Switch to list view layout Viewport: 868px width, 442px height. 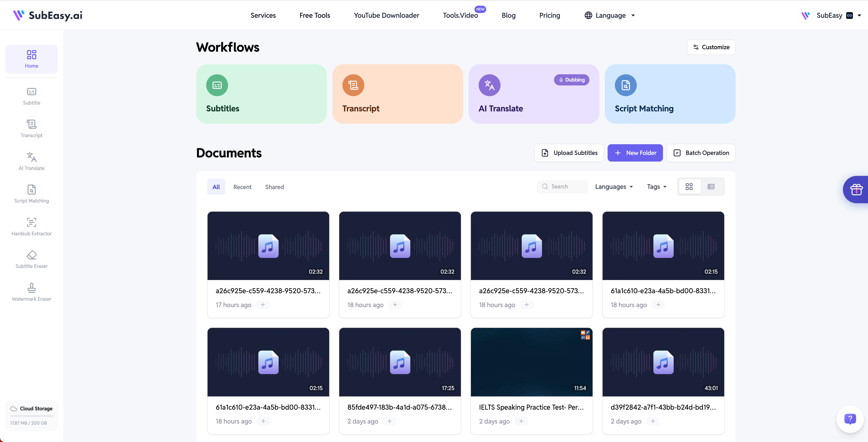click(711, 187)
